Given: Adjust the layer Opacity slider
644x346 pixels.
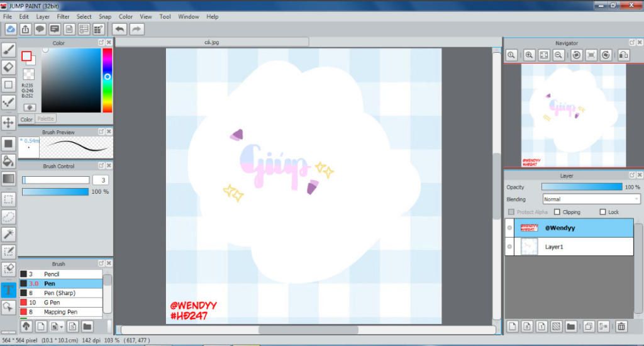Looking at the screenshot, I should (x=582, y=187).
